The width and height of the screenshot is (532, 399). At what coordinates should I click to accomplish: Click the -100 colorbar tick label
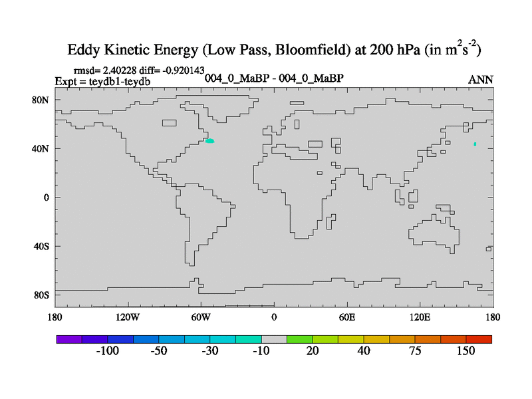(x=106, y=351)
